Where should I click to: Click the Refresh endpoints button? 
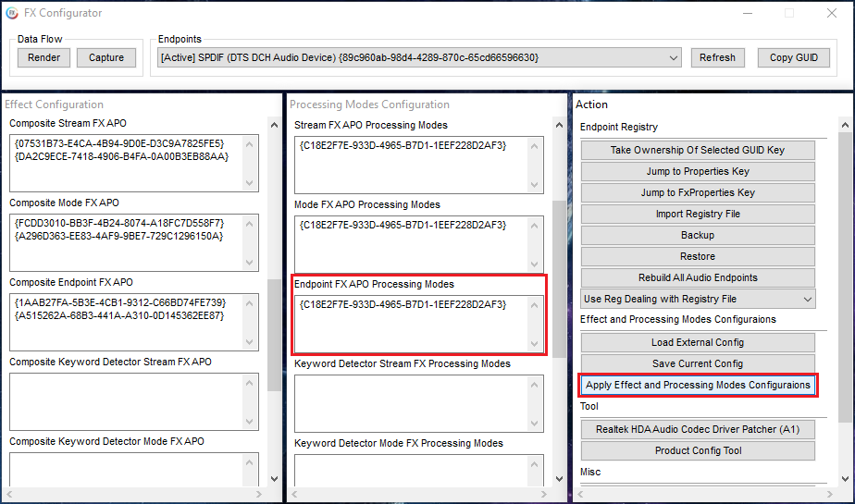[x=718, y=57]
